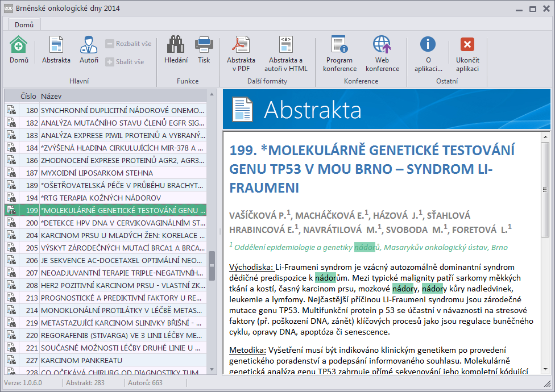Open Abstrakta a autoři v HTML

[x=285, y=54]
